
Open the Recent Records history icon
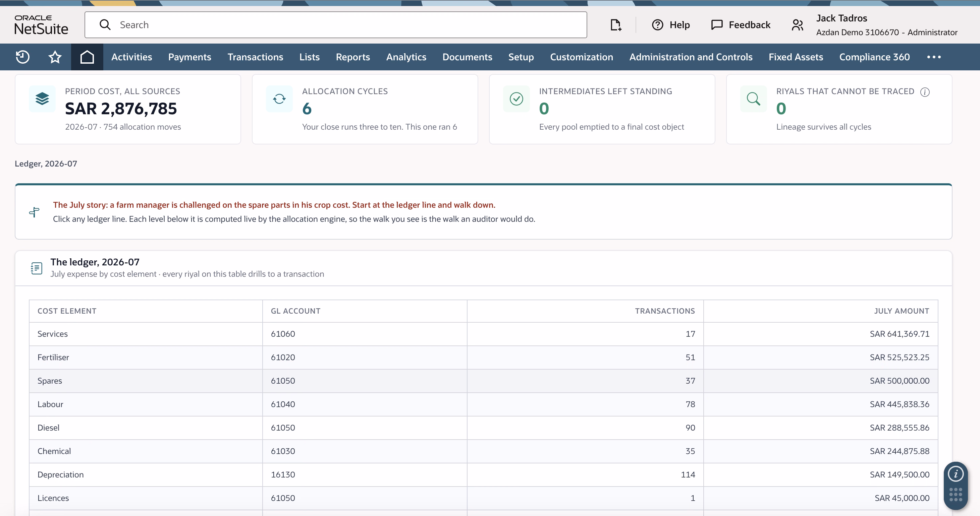click(x=22, y=57)
